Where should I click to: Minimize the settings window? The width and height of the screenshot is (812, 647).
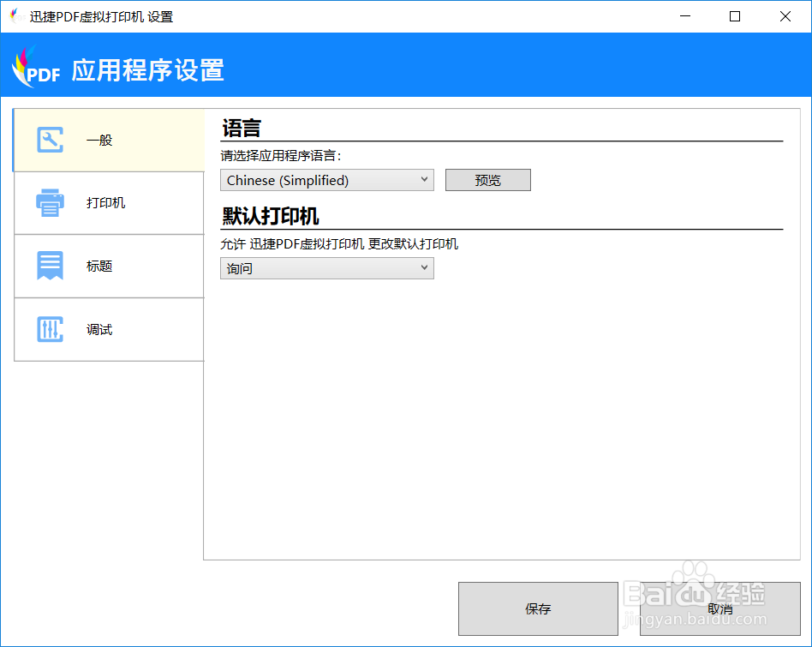click(x=685, y=16)
